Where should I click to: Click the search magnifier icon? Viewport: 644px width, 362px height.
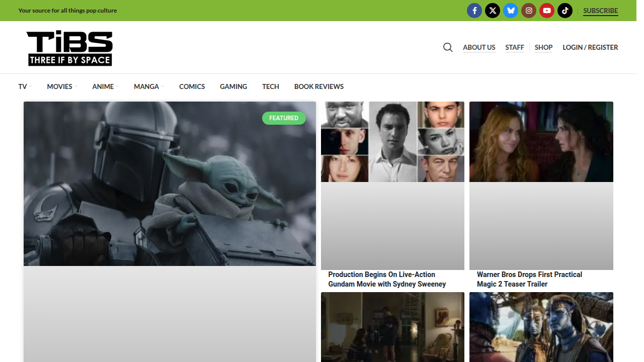(448, 47)
